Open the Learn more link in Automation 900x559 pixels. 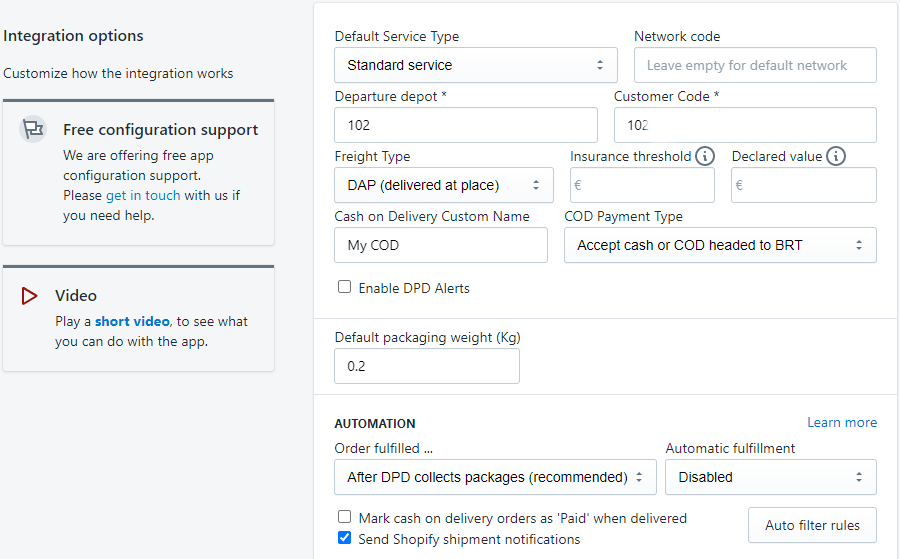(841, 422)
